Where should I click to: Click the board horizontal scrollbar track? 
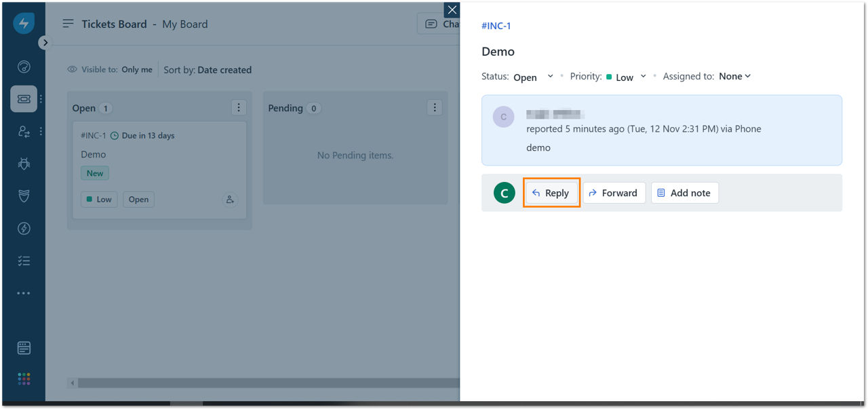tap(269, 383)
